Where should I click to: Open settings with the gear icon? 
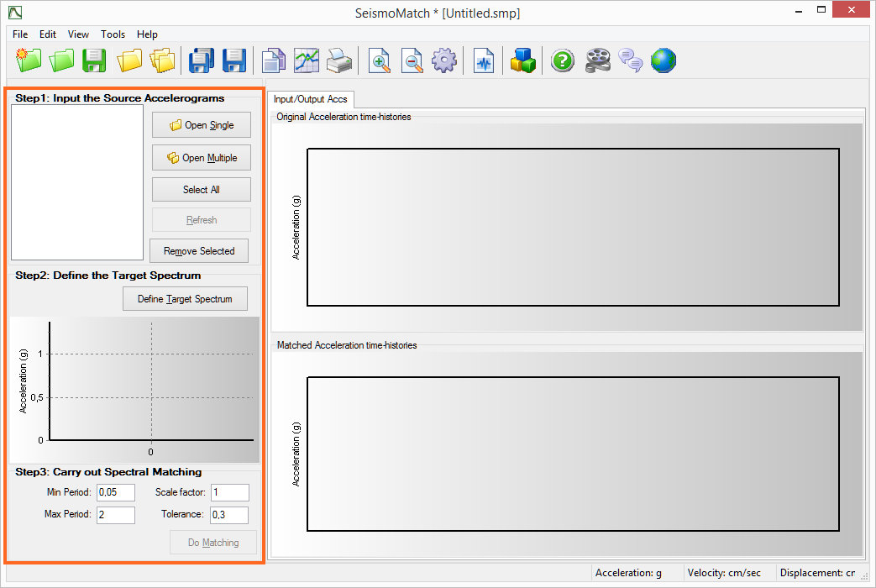point(443,60)
